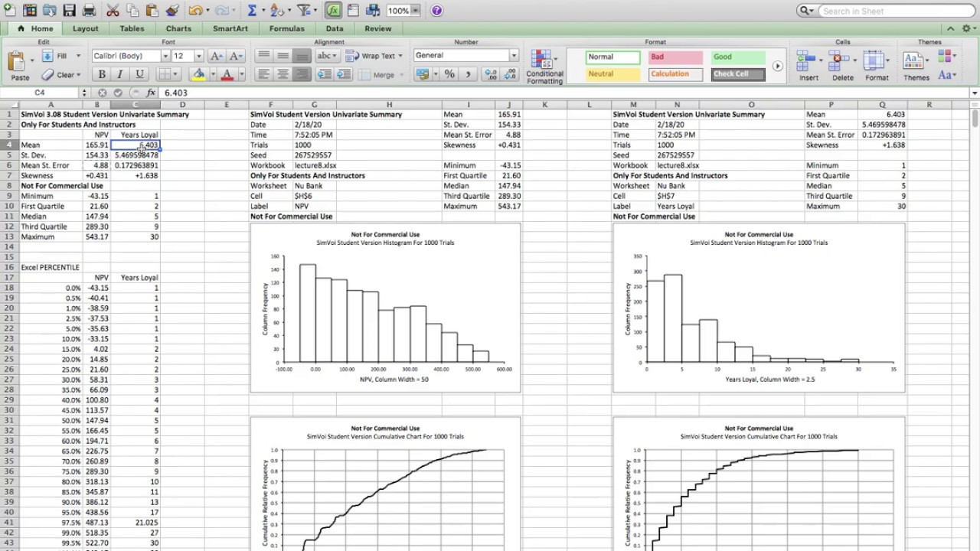Align text to the left
Viewport: 980px width, 551px height.
(263, 74)
